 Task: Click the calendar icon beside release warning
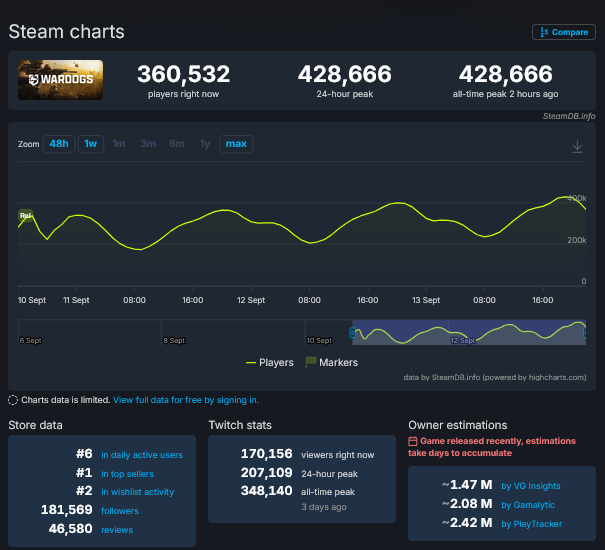[412, 441]
